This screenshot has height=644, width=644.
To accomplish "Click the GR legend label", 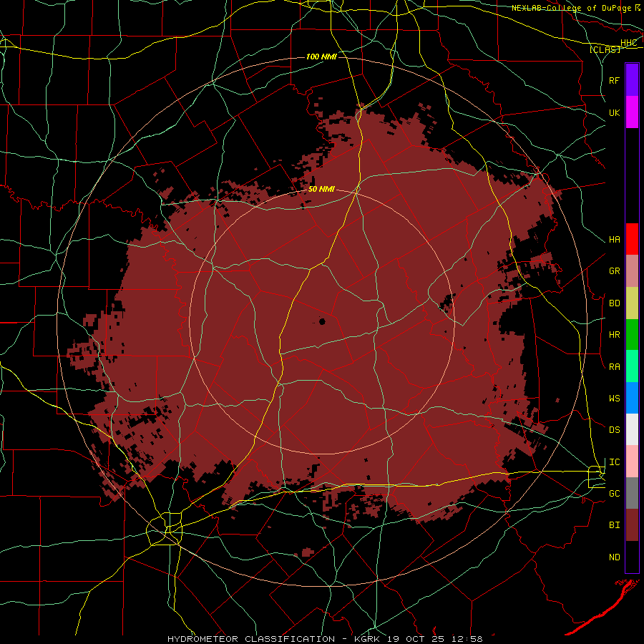I will pos(614,271).
